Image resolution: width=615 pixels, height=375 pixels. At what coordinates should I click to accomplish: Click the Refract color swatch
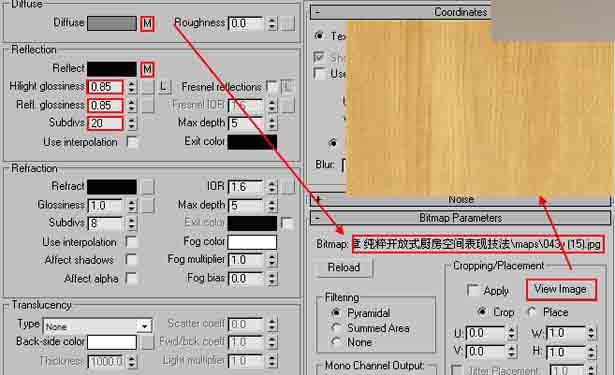(112, 187)
